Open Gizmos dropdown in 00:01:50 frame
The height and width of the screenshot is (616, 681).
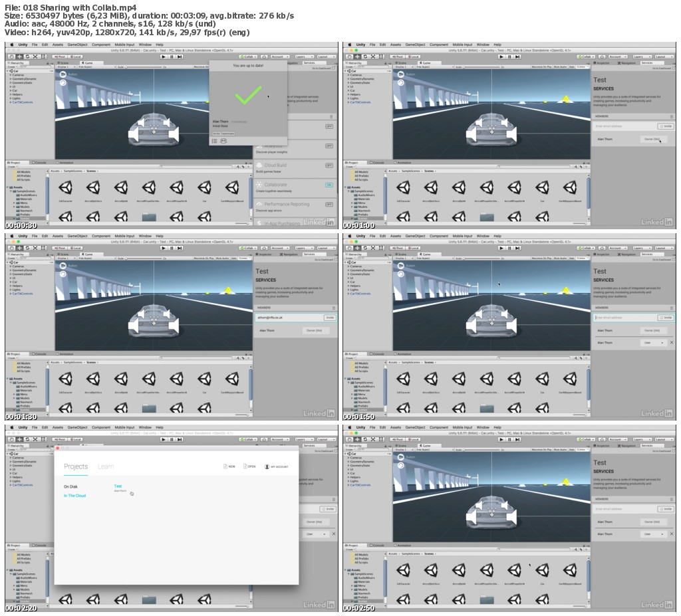coord(581,258)
